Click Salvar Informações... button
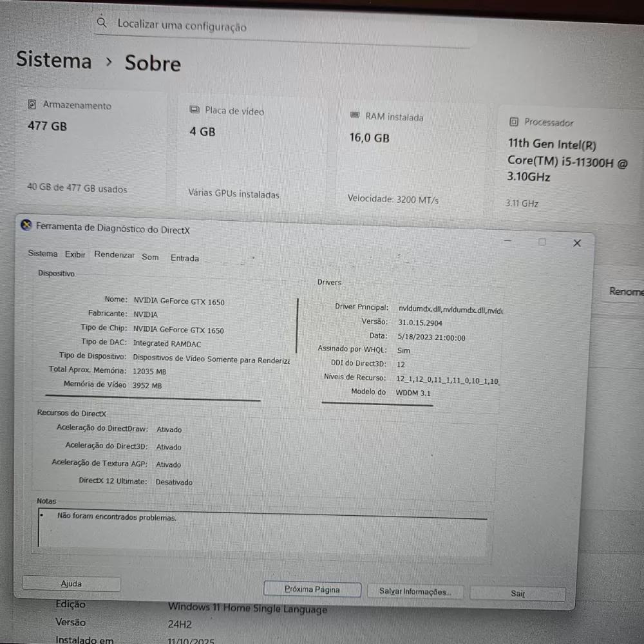Viewport: 644px width, 644px height. pos(415,591)
